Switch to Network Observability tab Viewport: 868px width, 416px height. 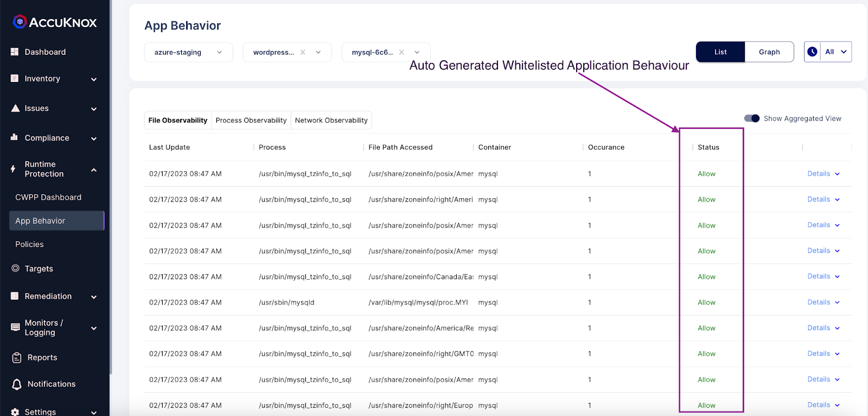coord(331,120)
